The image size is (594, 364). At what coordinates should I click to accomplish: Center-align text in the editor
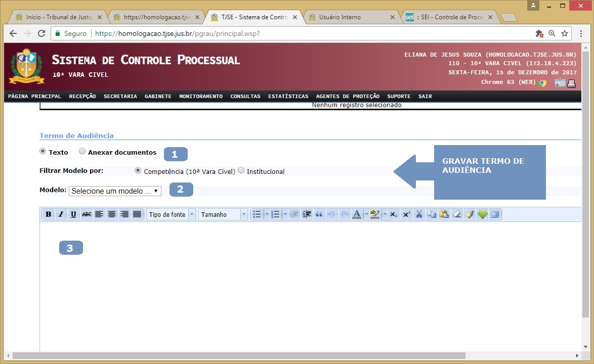(112, 214)
